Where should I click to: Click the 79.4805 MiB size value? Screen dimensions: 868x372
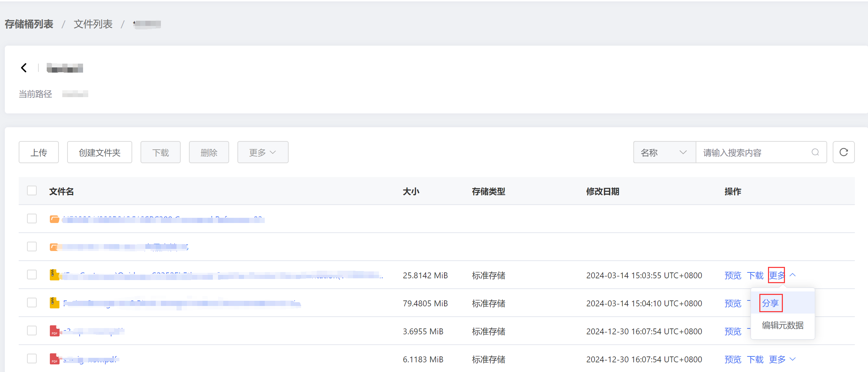425,304
